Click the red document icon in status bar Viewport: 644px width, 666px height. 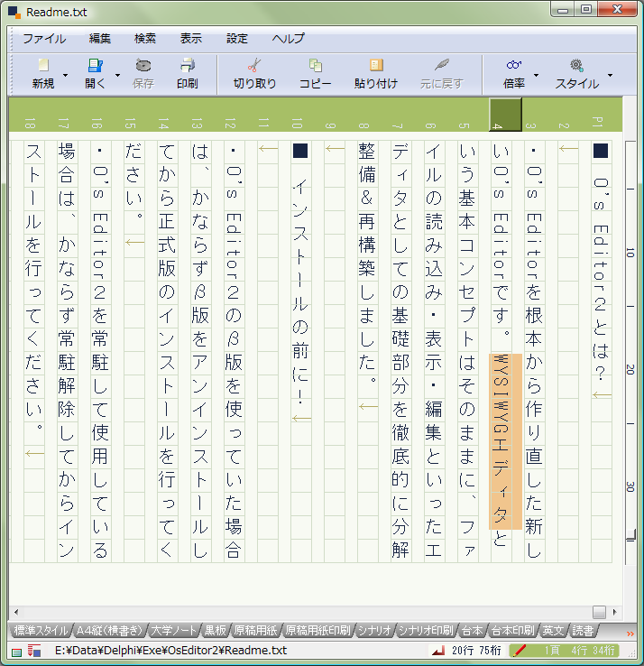coord(34,651)
